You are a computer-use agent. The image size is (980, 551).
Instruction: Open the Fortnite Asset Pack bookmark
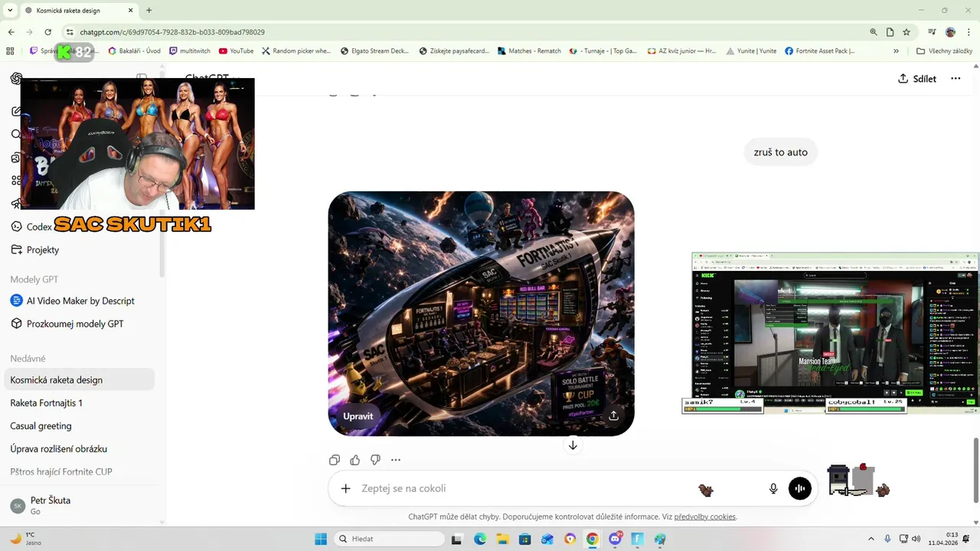click(x=820, y=51)
